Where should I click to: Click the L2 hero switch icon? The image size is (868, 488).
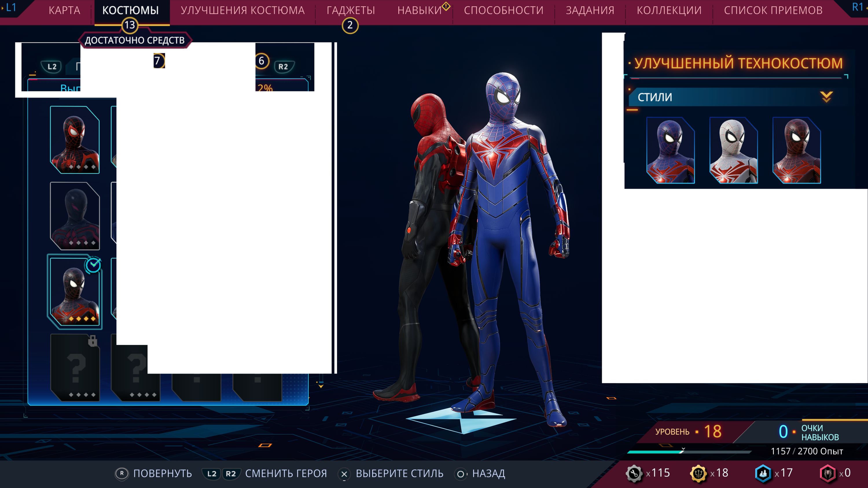tap(52, 66)
